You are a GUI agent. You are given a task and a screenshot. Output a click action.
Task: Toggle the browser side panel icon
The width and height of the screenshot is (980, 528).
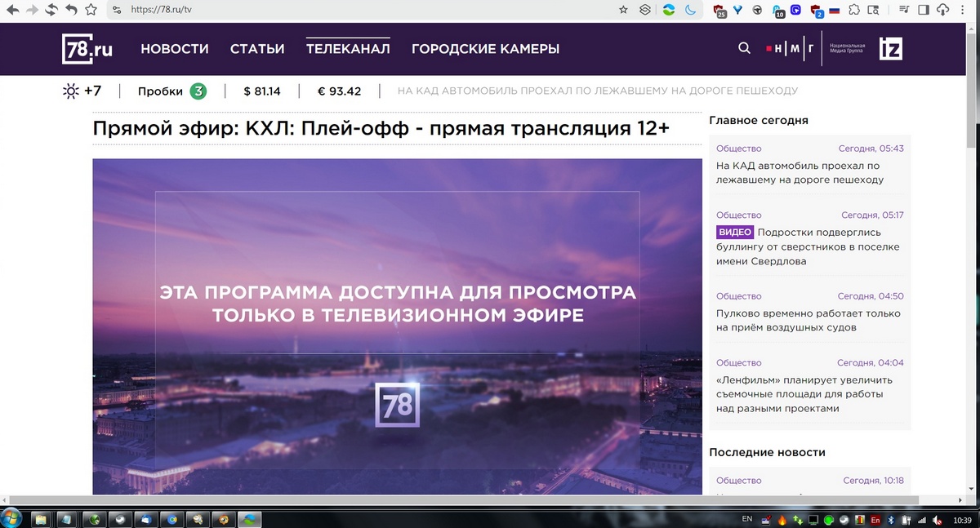[x=924, y=10]
